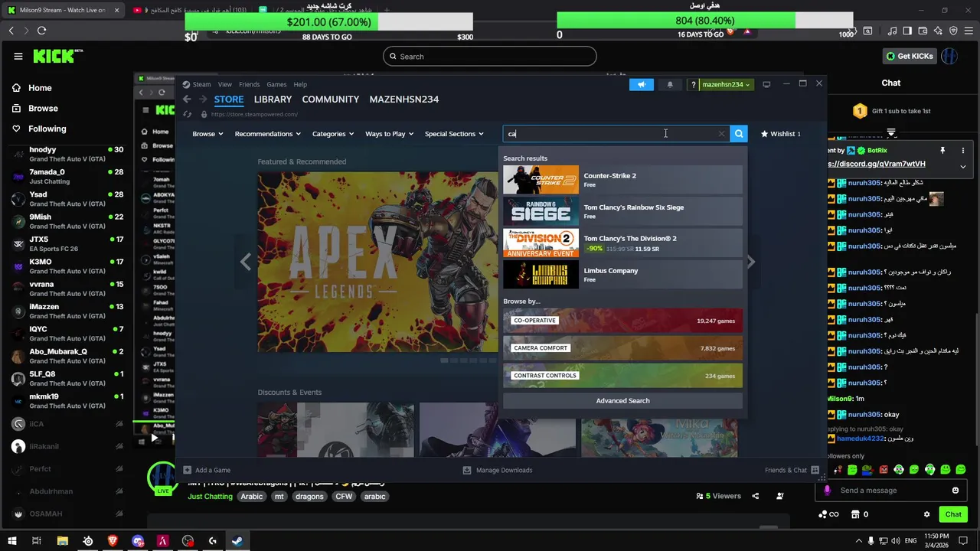Expand Ways to Play dropdown
This screenshot has height=551, width=980.
389,134
